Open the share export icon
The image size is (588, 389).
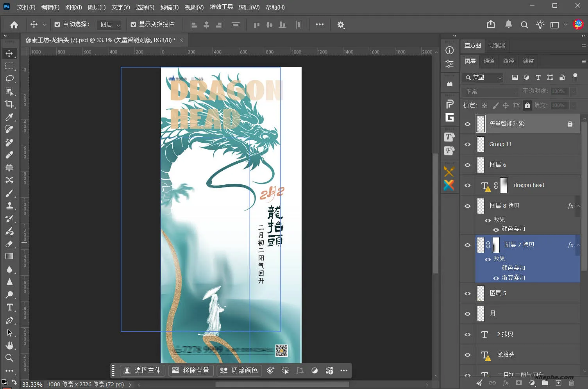click(491, 25)
